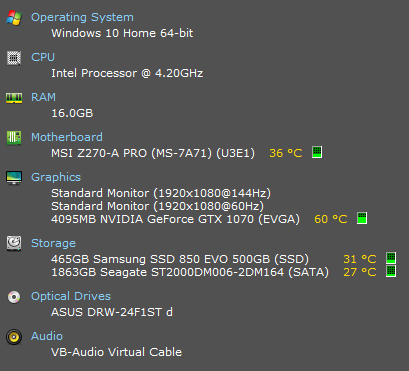
Task: Click the GTX 1070 temperature status icon
Action: [x=362, y=218]
